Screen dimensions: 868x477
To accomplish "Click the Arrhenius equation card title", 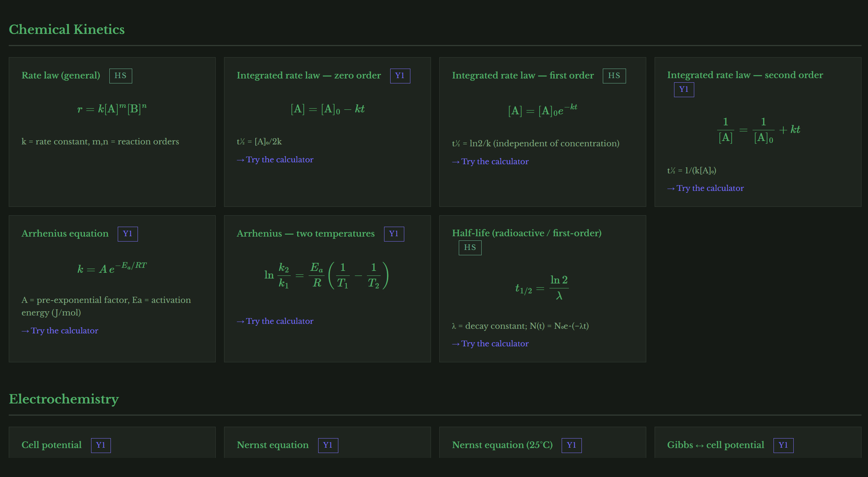I will point(65,234).
